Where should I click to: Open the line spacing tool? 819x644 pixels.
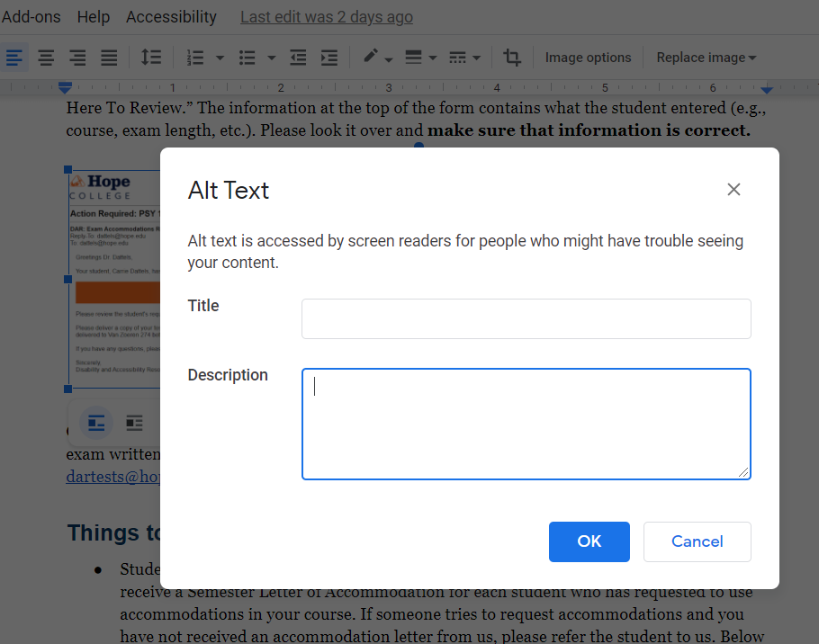point(150,57)
